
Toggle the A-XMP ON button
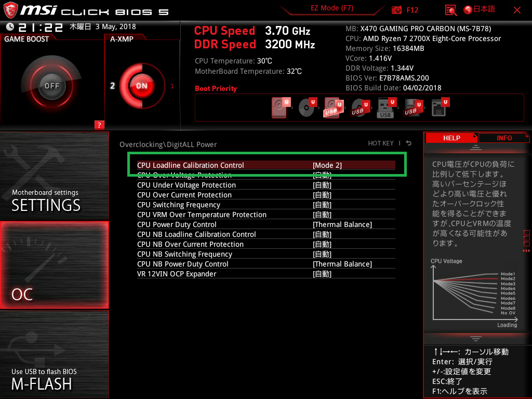click(141, 86)
